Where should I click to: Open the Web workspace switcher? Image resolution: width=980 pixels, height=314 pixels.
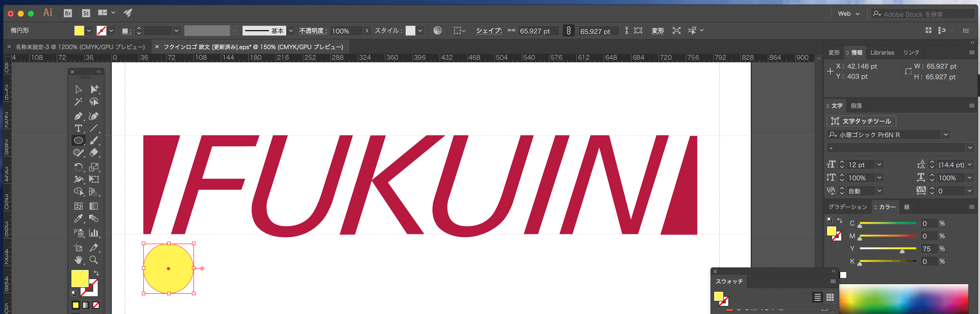(848, 14)
